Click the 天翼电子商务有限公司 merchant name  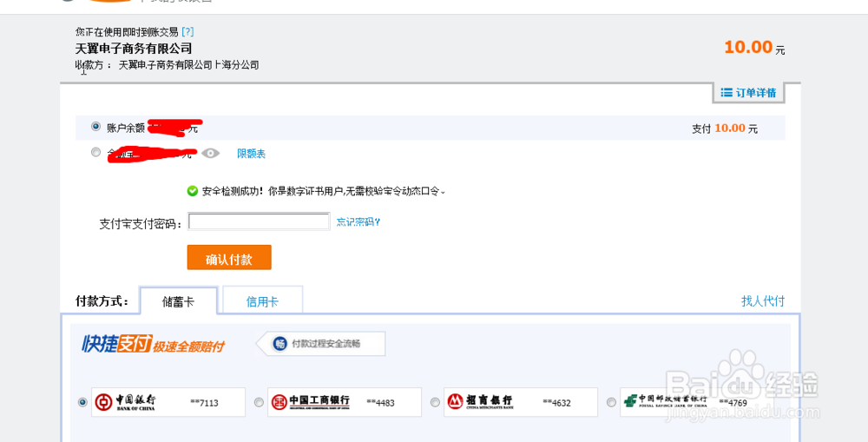134,48
